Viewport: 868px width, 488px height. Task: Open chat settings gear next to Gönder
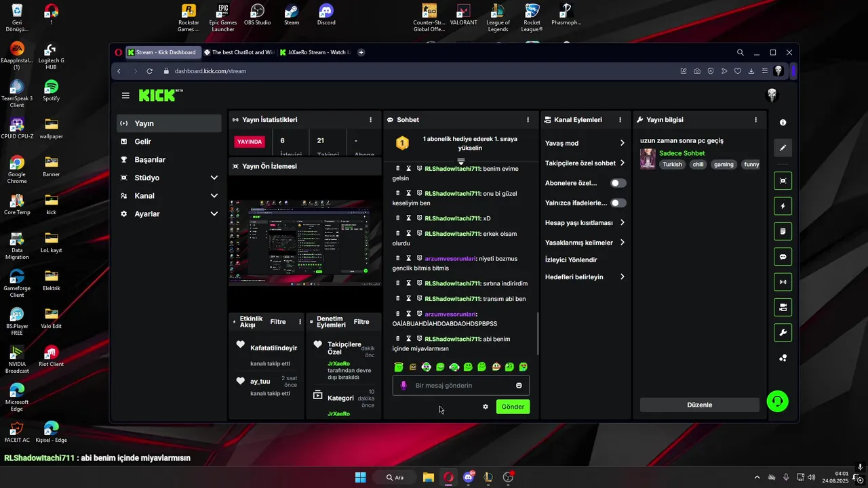tap(486, 407)
